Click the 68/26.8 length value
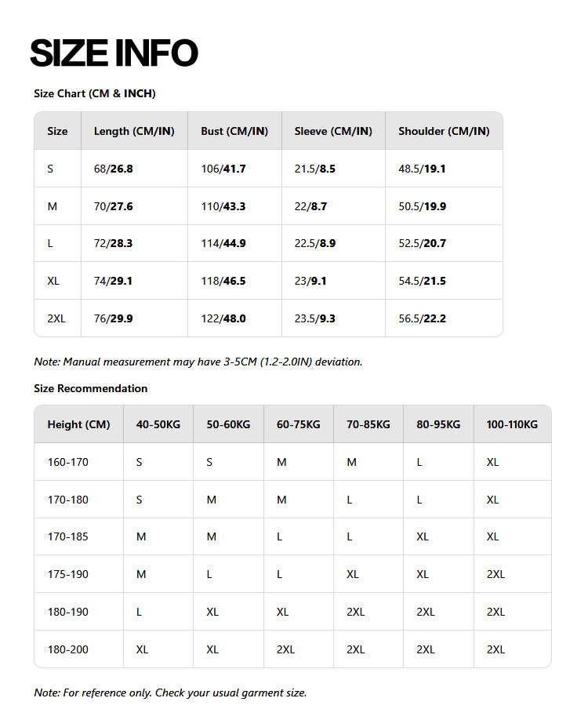Viewport: 588px width, 709px height. tap(113, 169)
